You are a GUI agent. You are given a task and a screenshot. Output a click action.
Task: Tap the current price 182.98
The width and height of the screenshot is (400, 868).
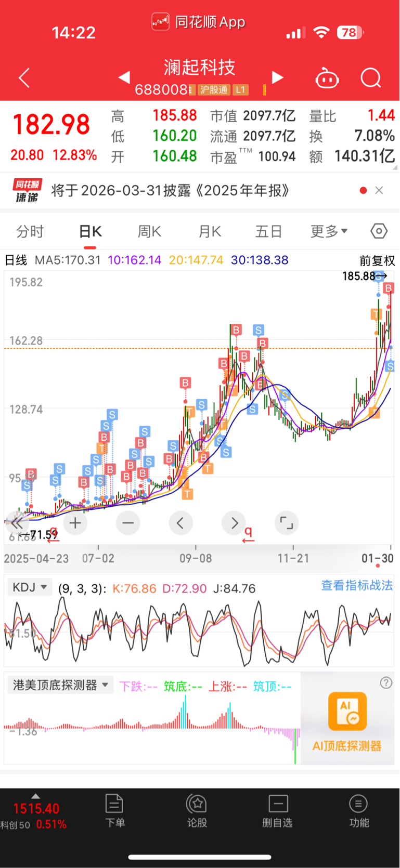[x=51, y=125]
